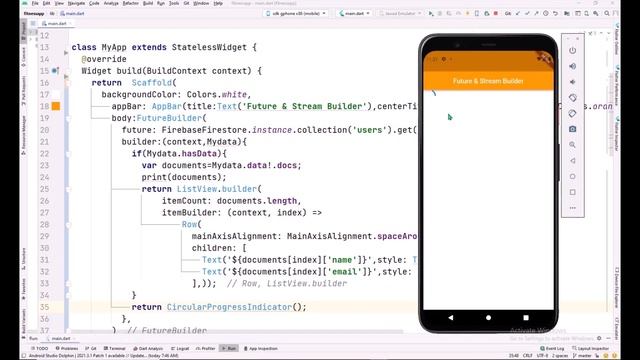Open the Refactor menu
The image size is (640, 360).
click(x=131, y=3)
